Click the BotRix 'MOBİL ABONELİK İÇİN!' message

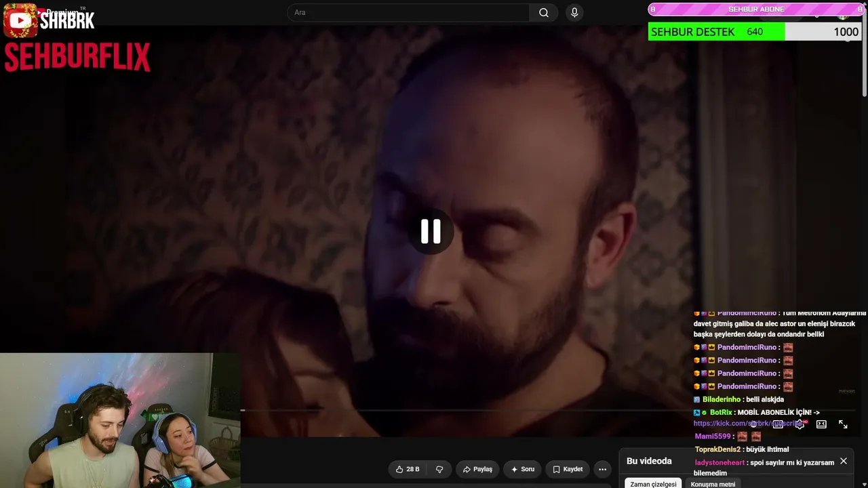click(x=757, y=418)
